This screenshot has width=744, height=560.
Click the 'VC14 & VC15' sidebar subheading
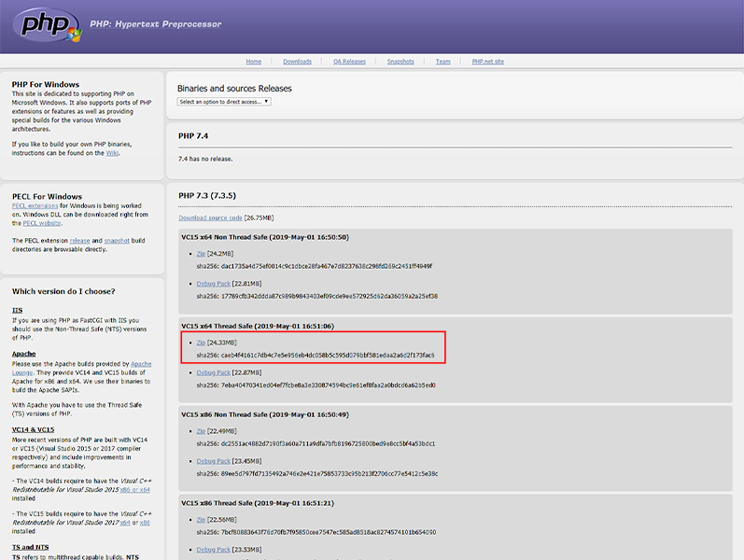34,429
